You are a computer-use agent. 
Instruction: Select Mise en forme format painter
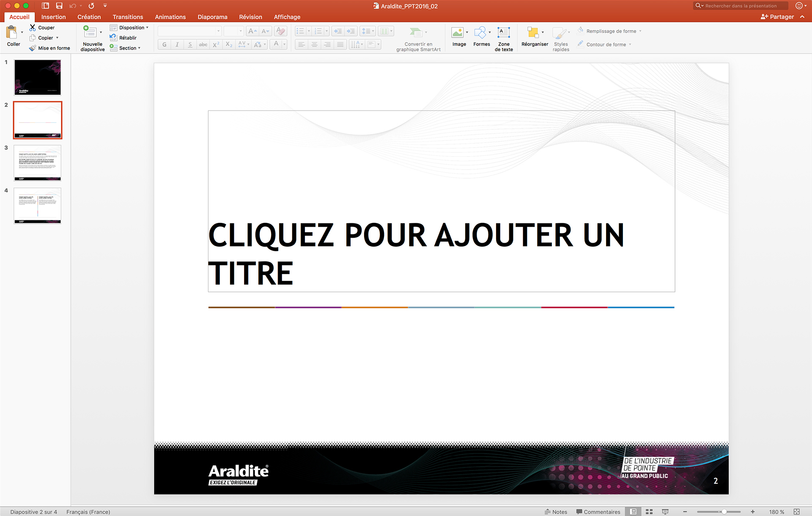coord(49,48)
